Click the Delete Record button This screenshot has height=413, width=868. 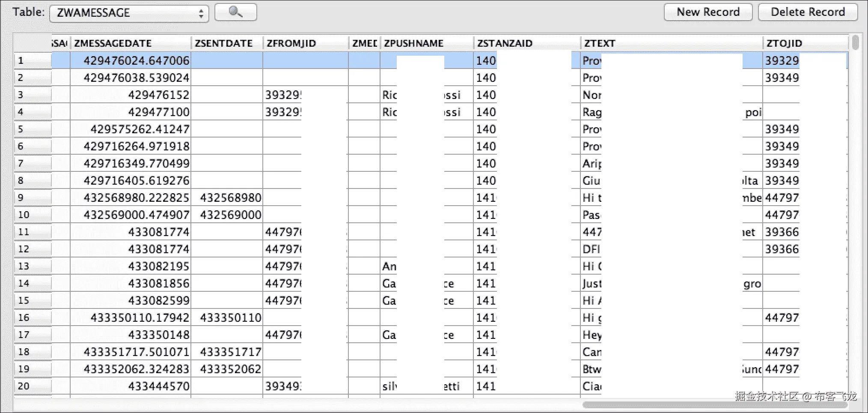point(808,12)
